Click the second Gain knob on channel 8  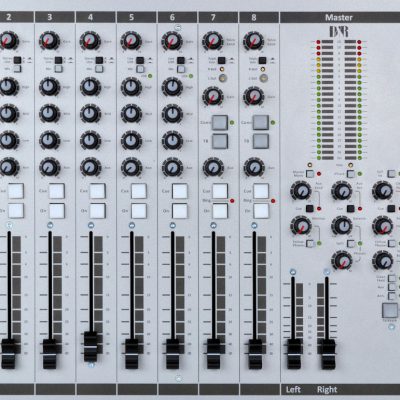pyautogui.click(x=254, y=96)
